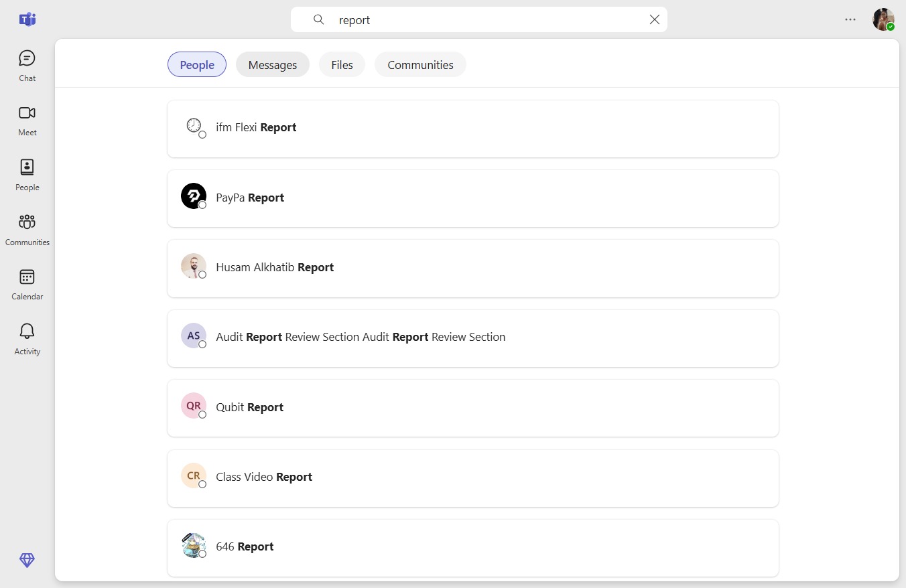This screenshot has height=588, width=906.
Task: Switch to the Communities filter tab
Action: click(x=420, y=64)
